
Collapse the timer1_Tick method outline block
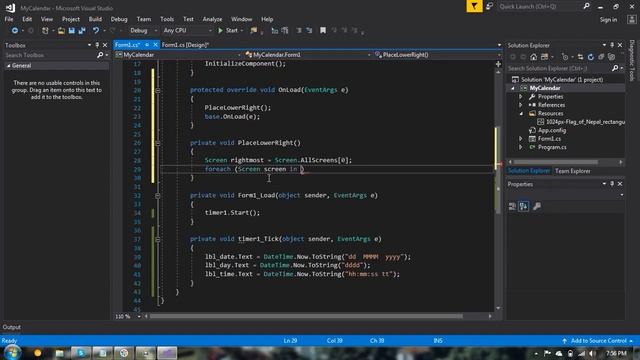coord(158,239)
